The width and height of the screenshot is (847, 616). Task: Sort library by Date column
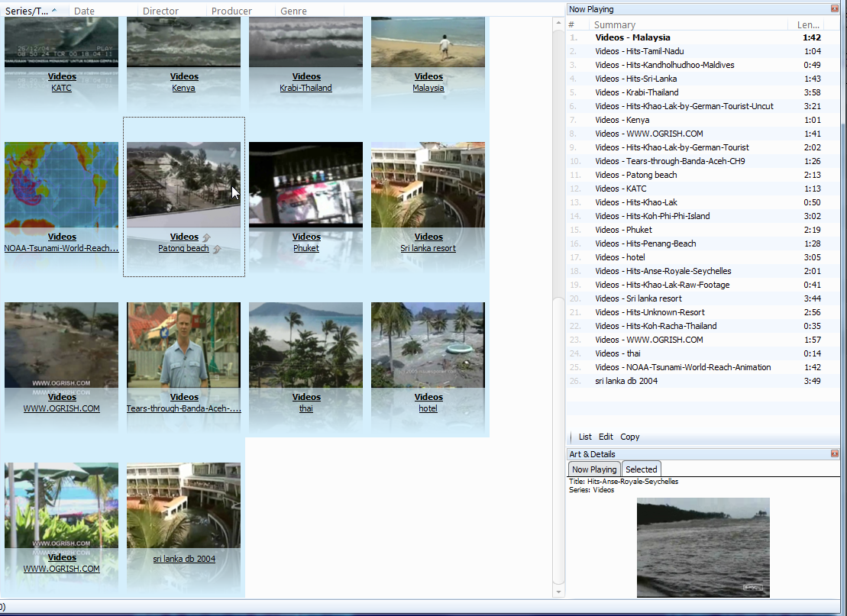click(84, 11)
